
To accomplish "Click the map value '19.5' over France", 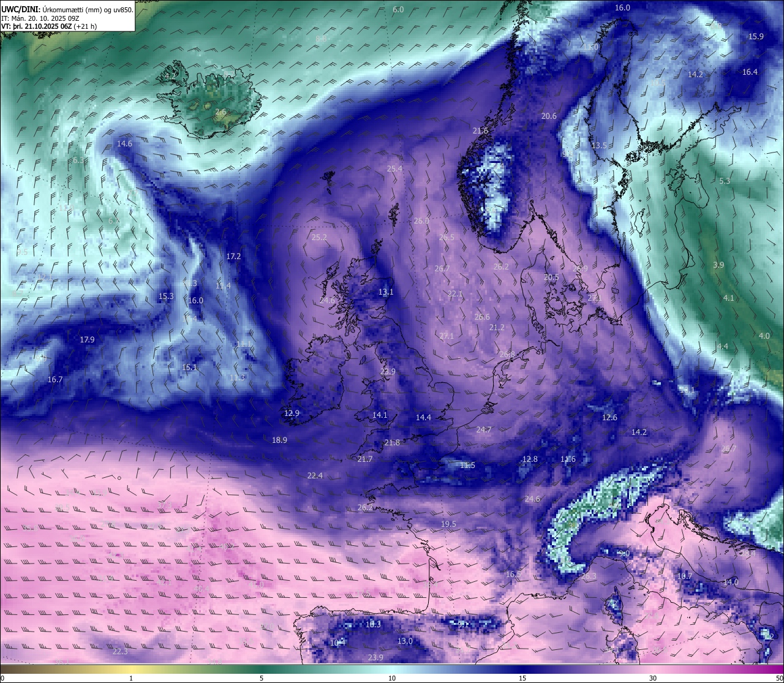I will [448, 524].
